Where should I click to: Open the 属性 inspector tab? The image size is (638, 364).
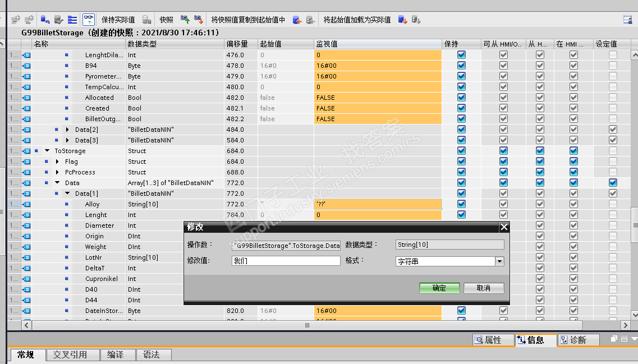[494, 339]
